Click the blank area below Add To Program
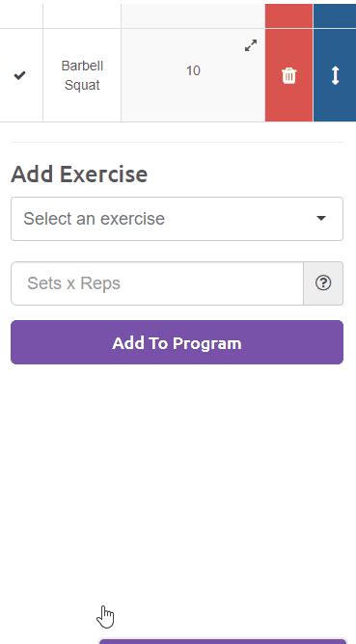Screen dimensions: 356x644 177,472
